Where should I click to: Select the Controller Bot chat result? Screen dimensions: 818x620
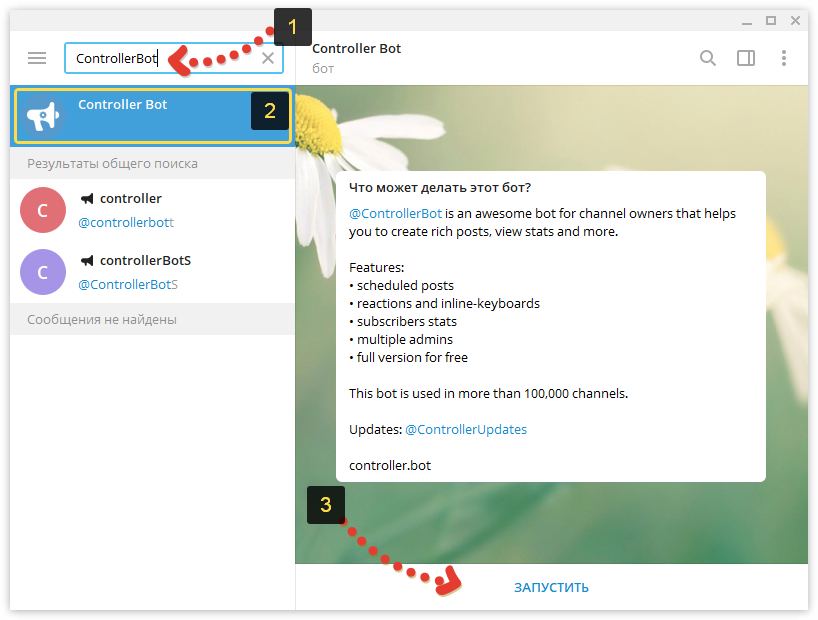pyautogui.click(x=152, y=116)
